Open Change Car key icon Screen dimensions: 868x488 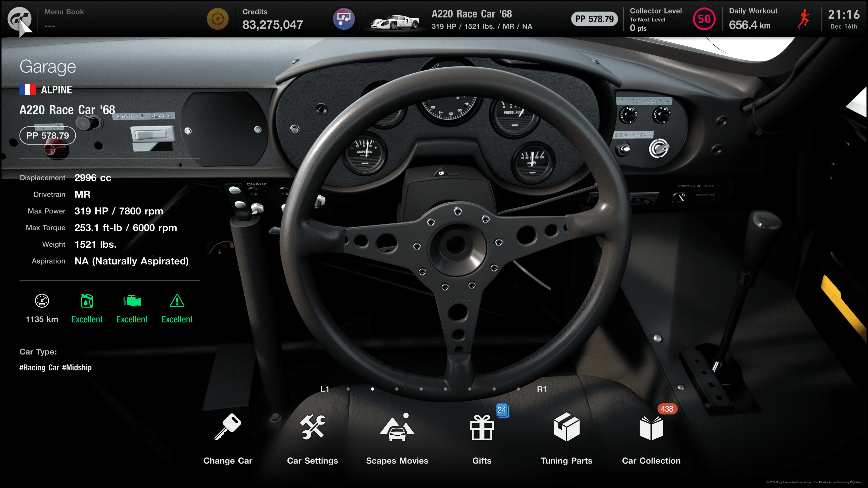click(x=228, y=427)
